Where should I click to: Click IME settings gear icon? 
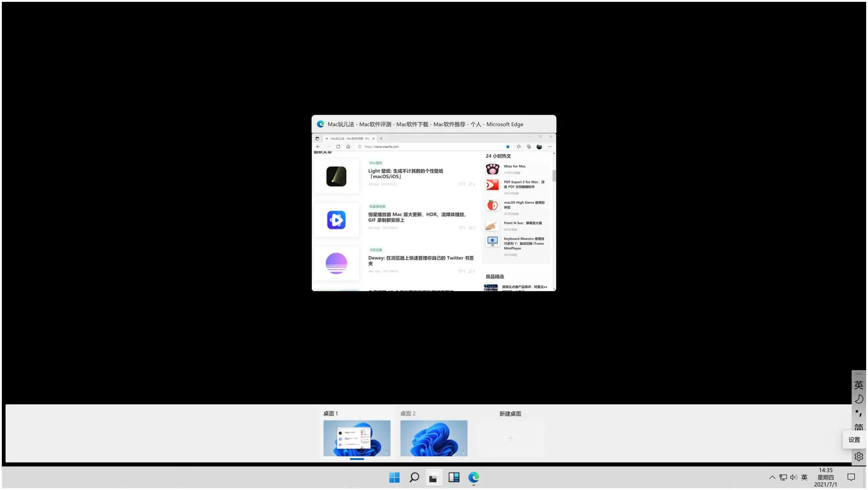click(x=859, y=457)
